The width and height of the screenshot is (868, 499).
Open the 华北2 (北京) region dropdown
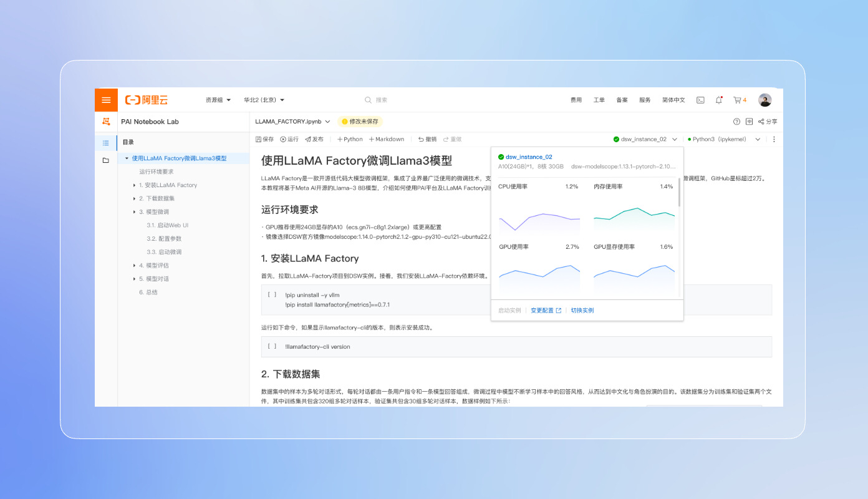tap(264, 100)
